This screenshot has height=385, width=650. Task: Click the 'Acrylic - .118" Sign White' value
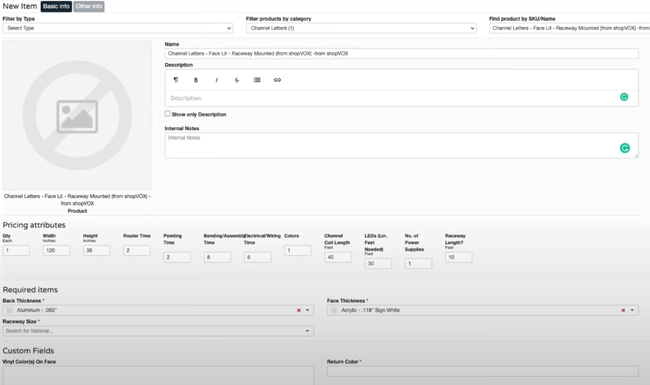[x=370, y=310]
